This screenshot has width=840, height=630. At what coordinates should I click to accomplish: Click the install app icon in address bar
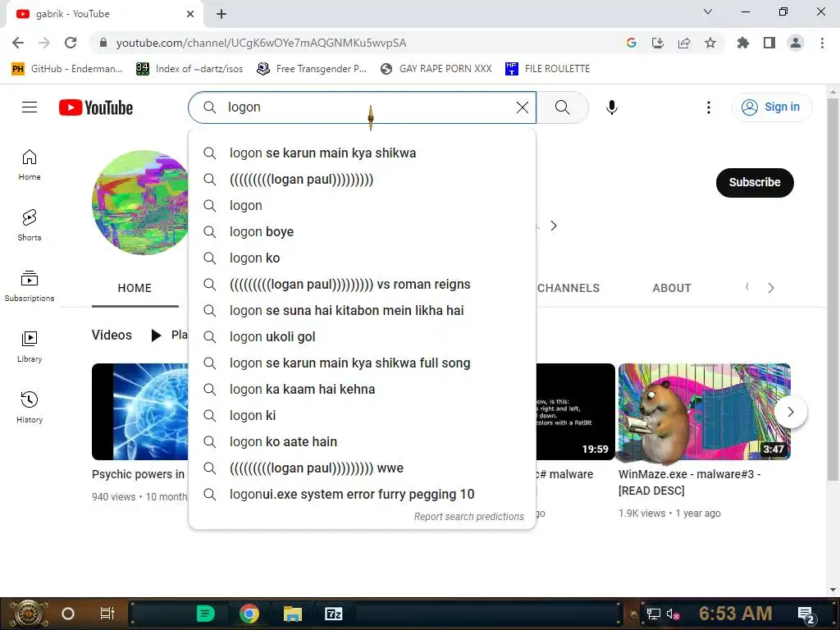pos(658,43)
